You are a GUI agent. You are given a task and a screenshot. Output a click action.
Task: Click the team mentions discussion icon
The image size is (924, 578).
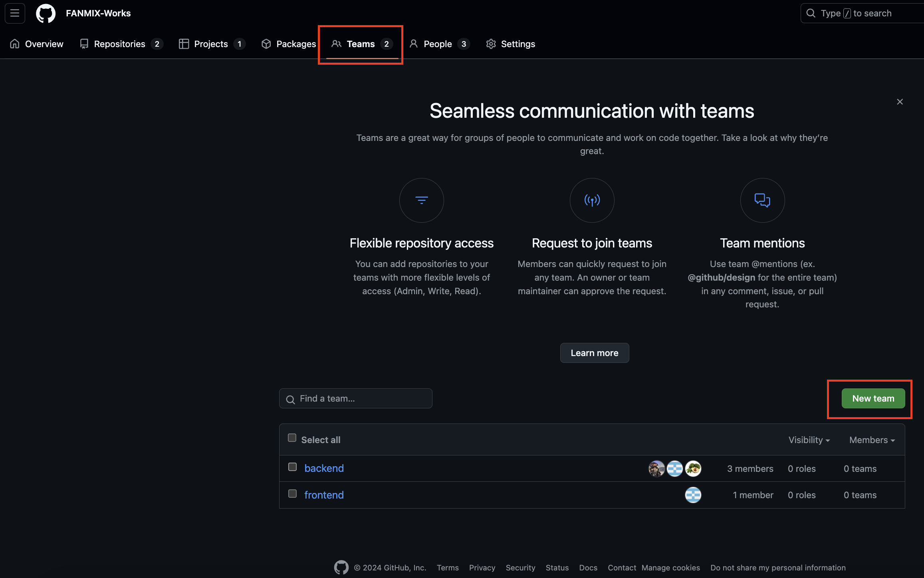tap(762, 200)
